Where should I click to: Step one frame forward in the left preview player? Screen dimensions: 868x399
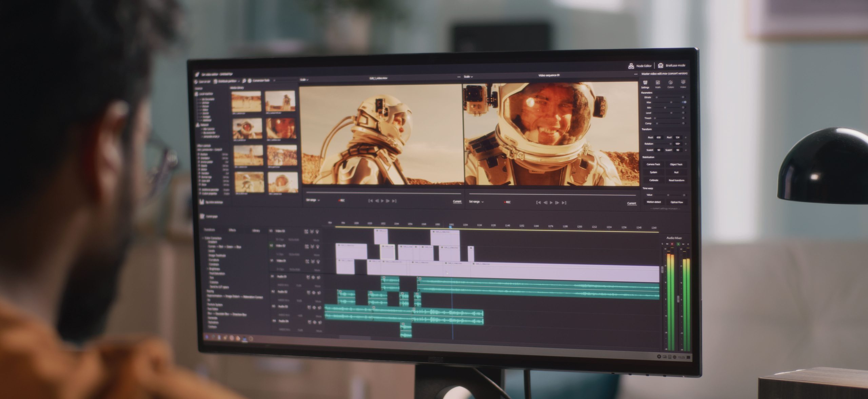pos(388,201)
